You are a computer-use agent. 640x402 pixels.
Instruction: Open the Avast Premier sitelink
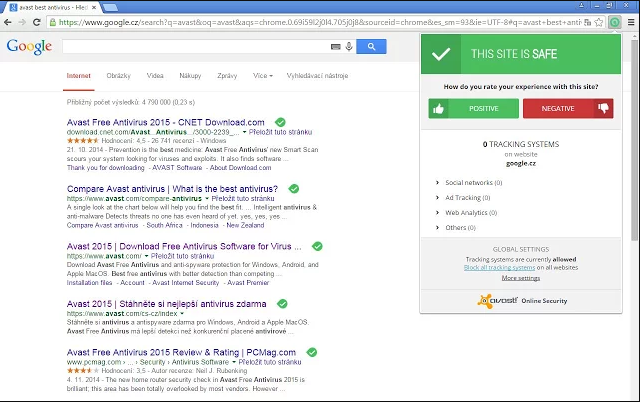click(x=248, y=283)
